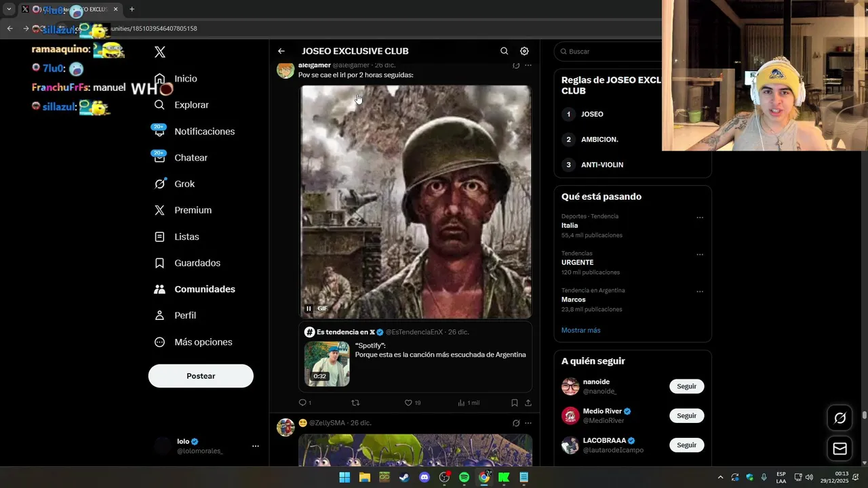The width and height of the screenshot is (868, 488).
Task: Open File Explorer from taskbar
Action: tap(365, 477)
